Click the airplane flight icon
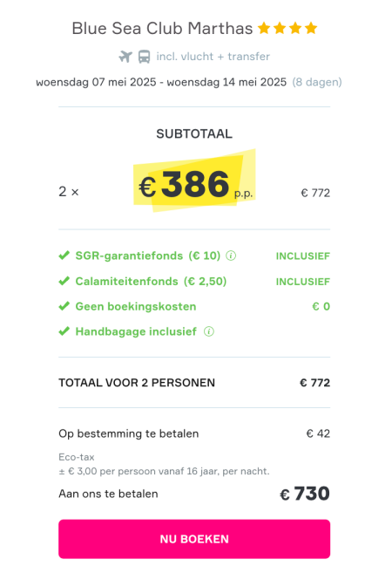This screenshot has height=566, width=392. [125, 57]
